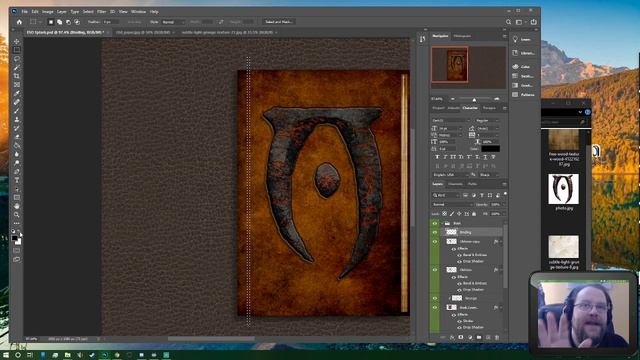Click the Select and Mask button

click(279, 22)
